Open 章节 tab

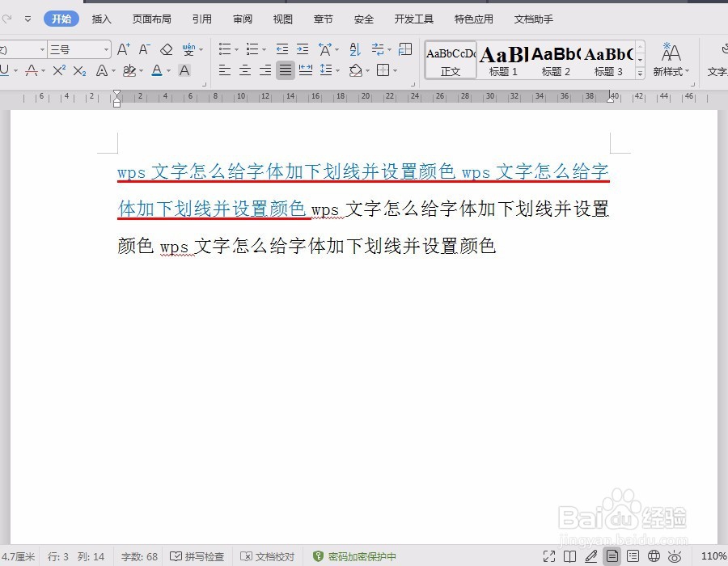[323, 19]
